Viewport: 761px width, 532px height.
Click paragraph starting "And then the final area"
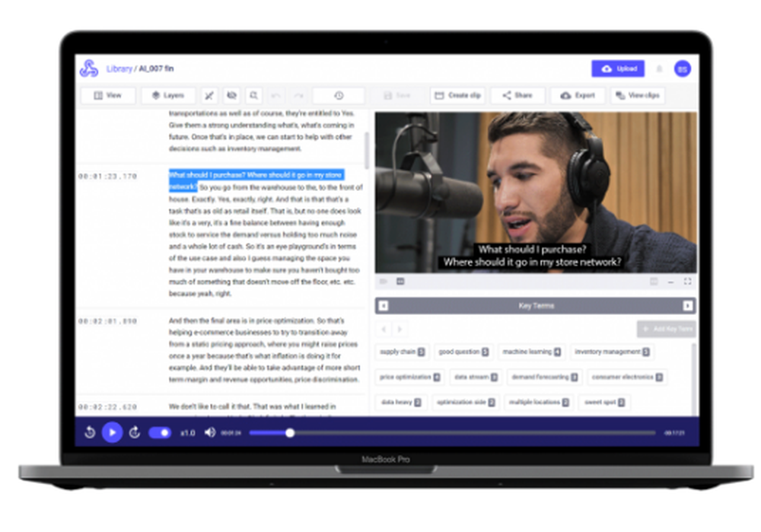point(265,350)
